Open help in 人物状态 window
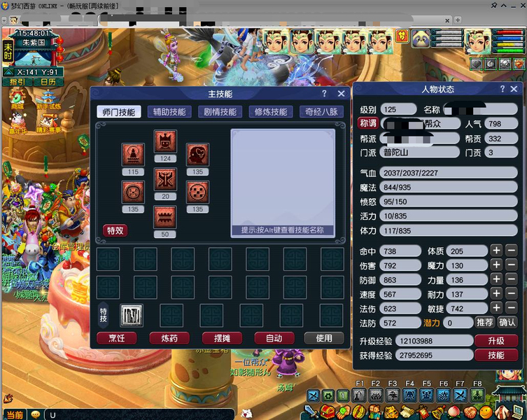 (502, 89)
